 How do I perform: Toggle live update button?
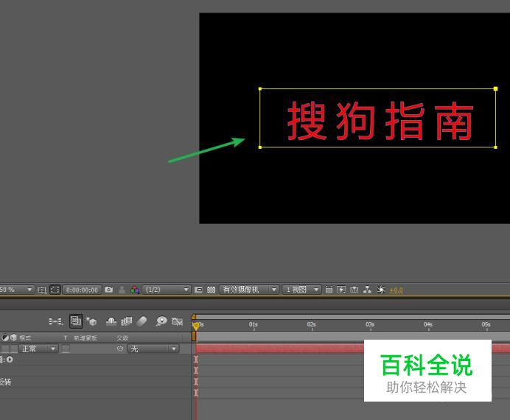pyautogui.click(x=76, y=321)
